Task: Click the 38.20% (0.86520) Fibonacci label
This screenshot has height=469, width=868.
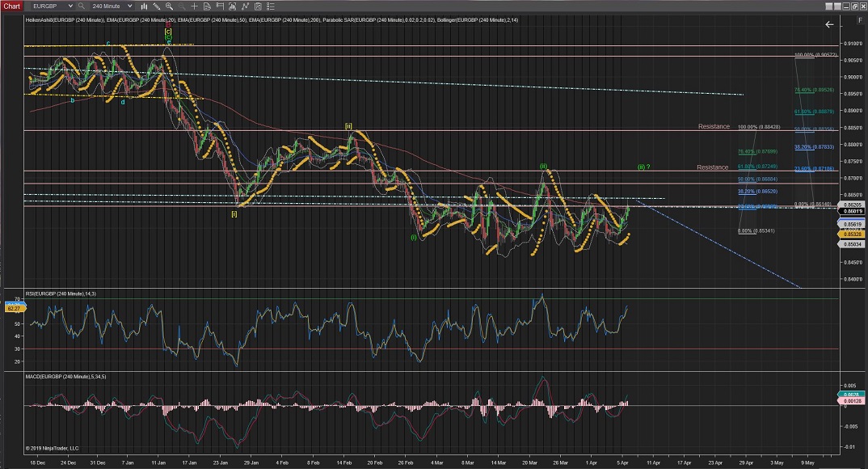Action: coord(757,192)
